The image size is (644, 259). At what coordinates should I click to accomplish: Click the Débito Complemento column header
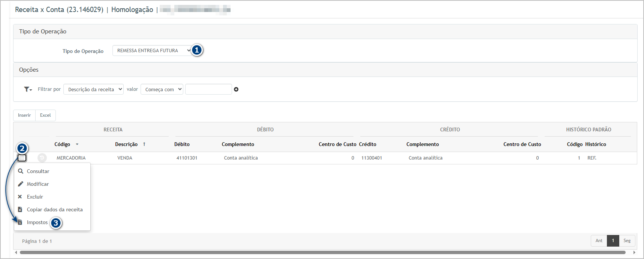pyautogui.click(x=238, y=144)
